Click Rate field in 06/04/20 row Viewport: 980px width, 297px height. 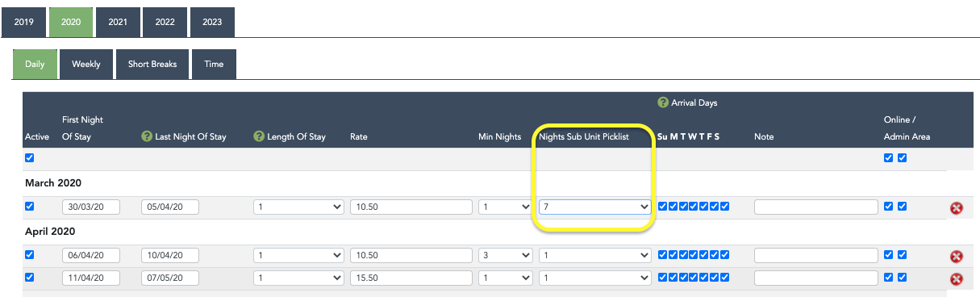(x=411, y=256)
